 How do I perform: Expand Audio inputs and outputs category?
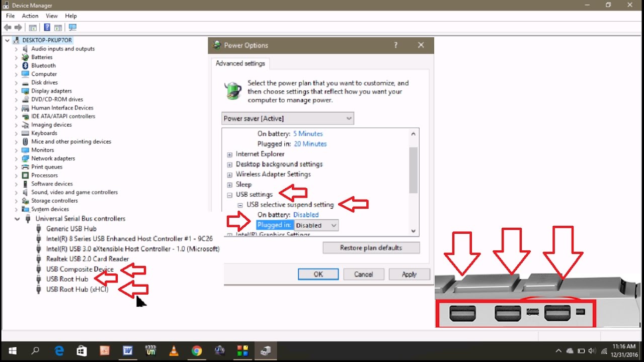coord(16,49)
